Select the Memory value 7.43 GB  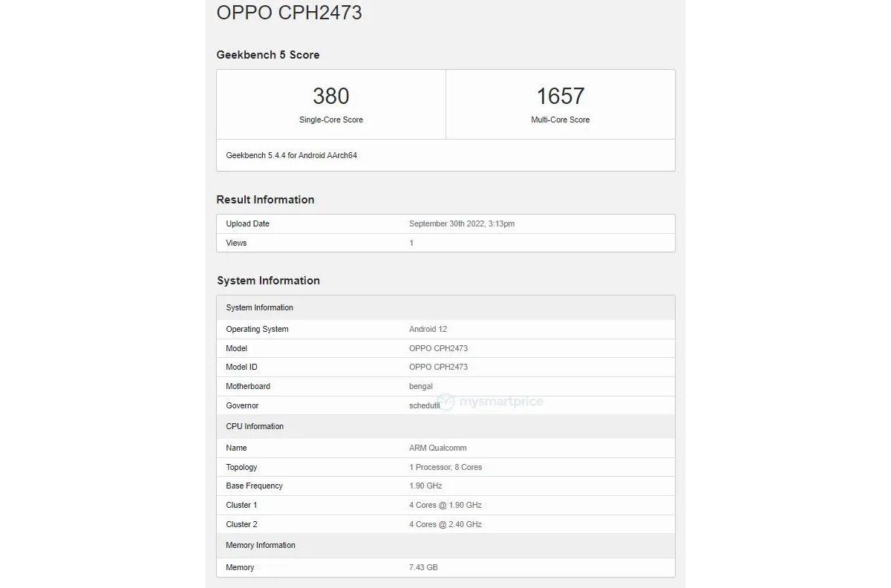[x=424, y=567]
